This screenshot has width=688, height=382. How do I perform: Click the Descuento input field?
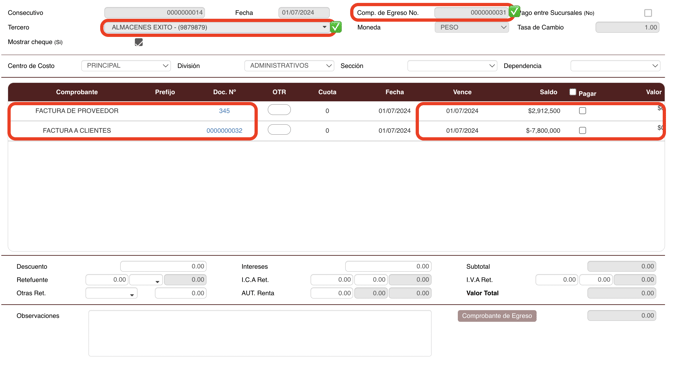click(163, 267)
